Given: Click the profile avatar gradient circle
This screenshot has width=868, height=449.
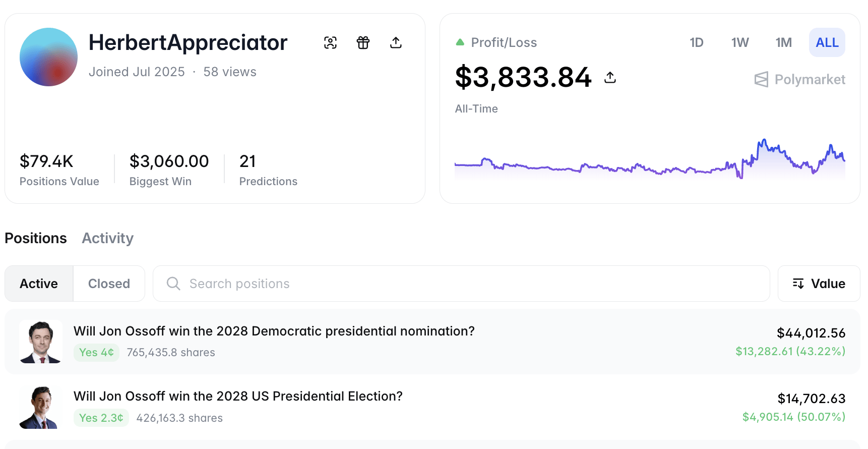Looking at the screenshot, I should click(48, 57).
